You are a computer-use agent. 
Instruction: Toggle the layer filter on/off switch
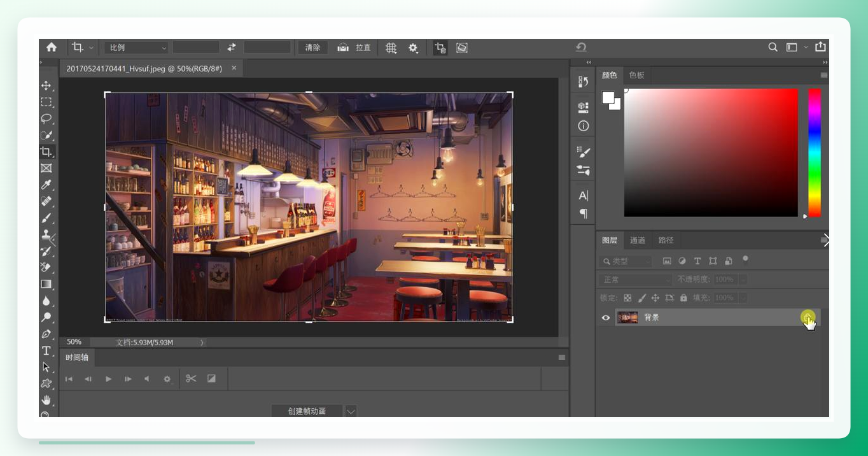pos(745,259)
